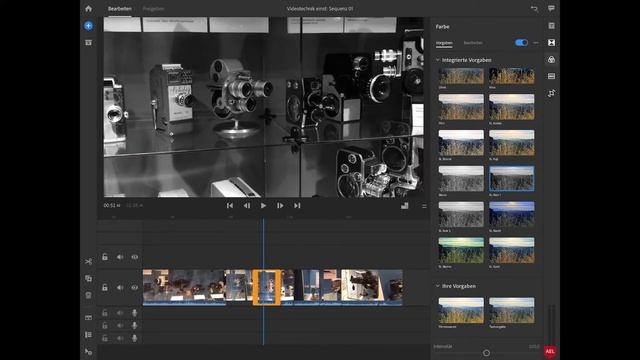Open the preview options menu icon
Screen dimensions: 640x360
(424, 206)
